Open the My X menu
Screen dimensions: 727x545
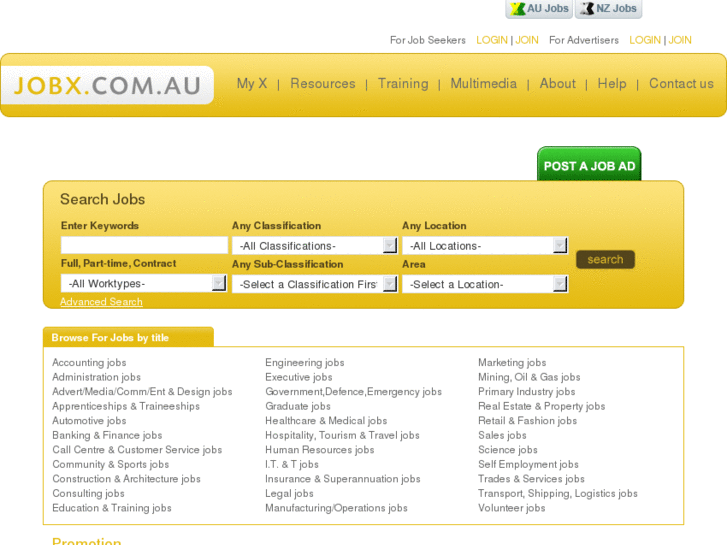click(252, 83)
